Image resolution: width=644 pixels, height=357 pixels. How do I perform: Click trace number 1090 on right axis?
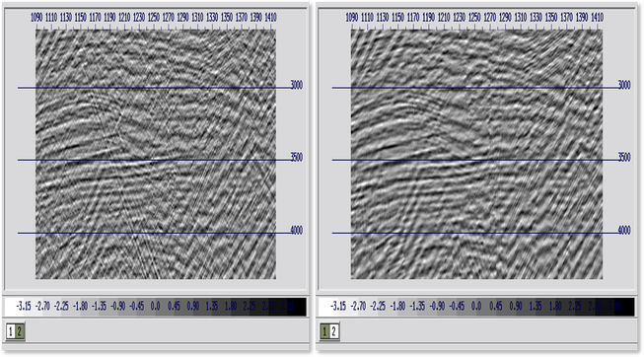(351, 17)
